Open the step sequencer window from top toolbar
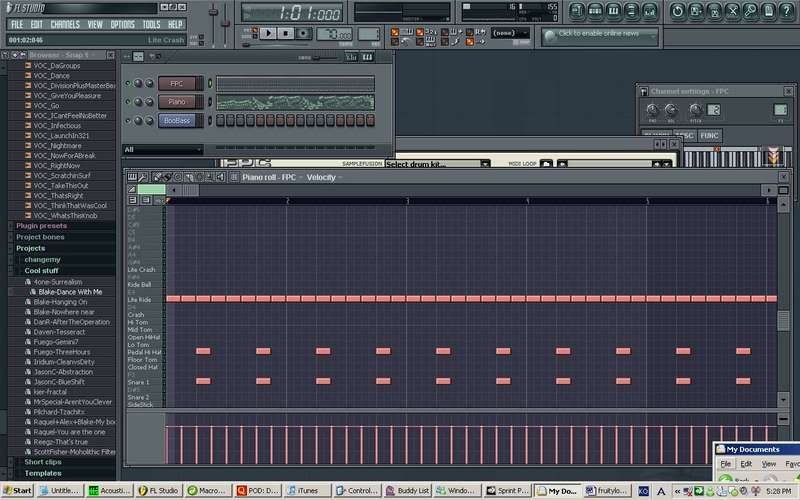800x500 pixels. [595, 11]
